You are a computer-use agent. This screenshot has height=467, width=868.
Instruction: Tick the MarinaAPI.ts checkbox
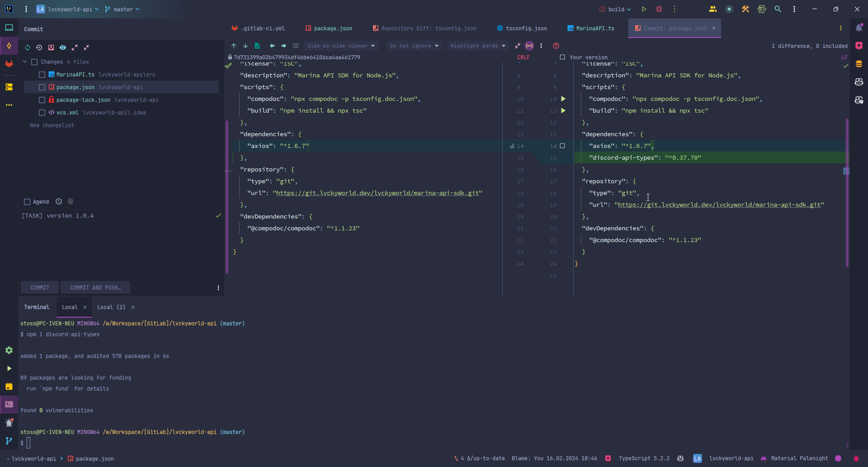[x=42, y=75]
